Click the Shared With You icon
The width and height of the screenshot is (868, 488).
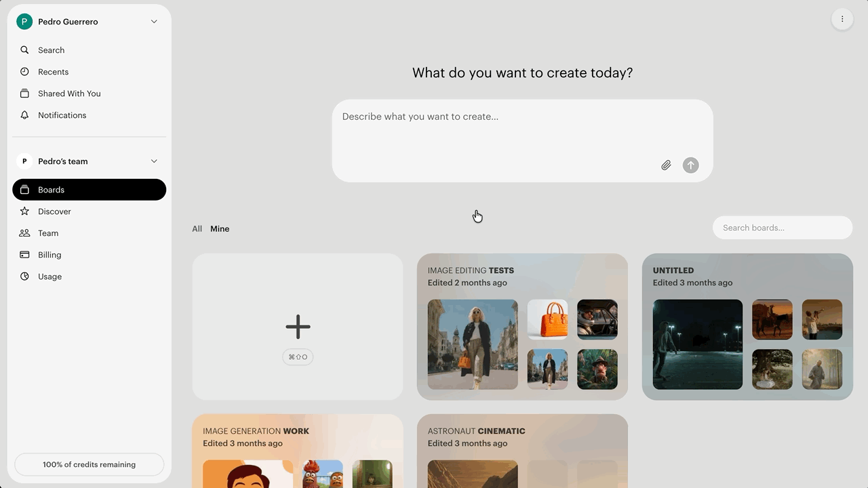[x=24, y=94]
